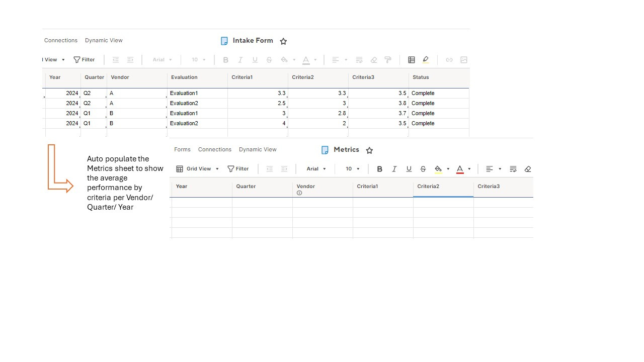Click the Intake Form sheet icon
Image resolution: width=644 pixels, height=362 pixels.
224,41
